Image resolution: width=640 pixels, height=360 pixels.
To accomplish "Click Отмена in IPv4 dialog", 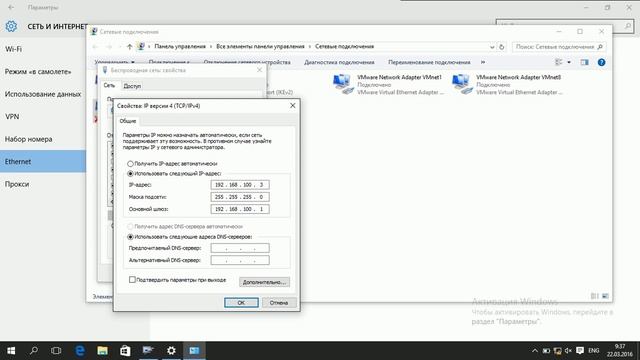I will pyautogui.click(x=279, y=302).
